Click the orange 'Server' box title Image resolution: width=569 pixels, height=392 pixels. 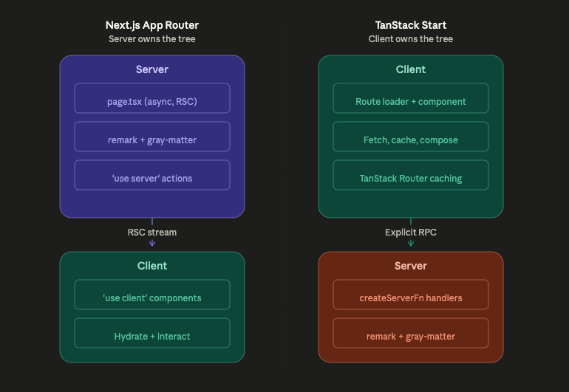(x=410, y=266)
